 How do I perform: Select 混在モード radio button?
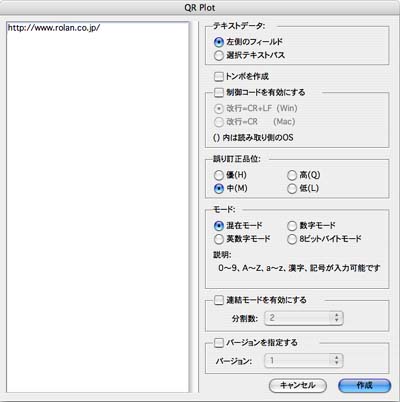tap(219, 226)
